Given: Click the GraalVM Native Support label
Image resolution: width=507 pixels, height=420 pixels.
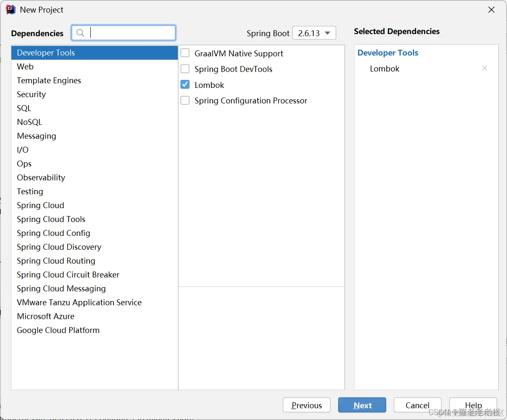Looking at the screenshot, I should pyautogui.click(x=239, y=53).
